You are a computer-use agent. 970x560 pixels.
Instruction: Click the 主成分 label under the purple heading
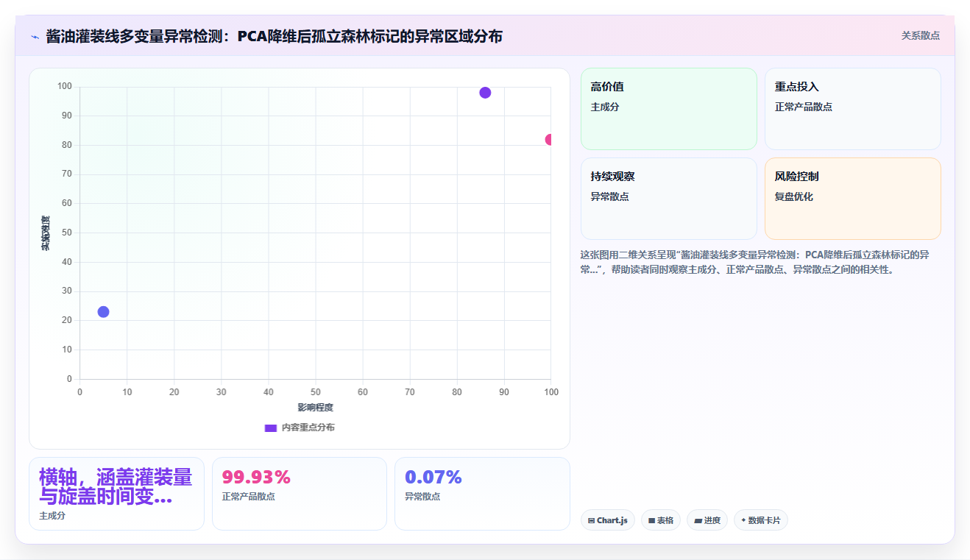[52, 516]
